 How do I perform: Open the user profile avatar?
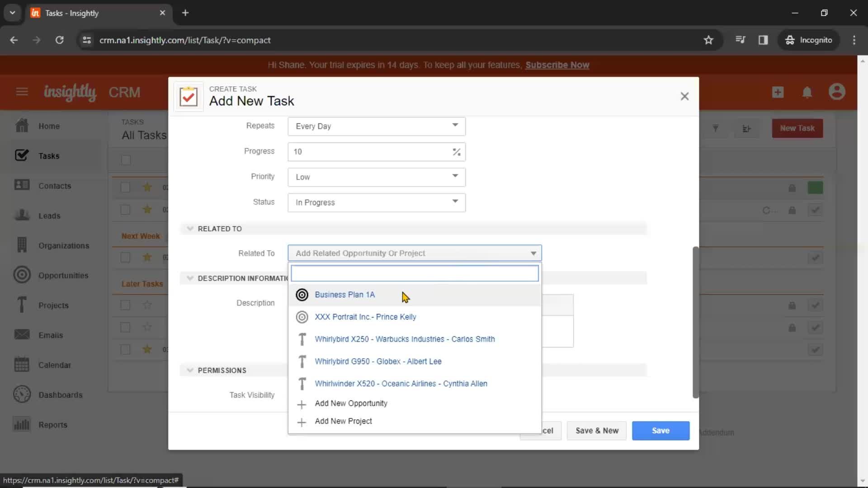(837, 92)
